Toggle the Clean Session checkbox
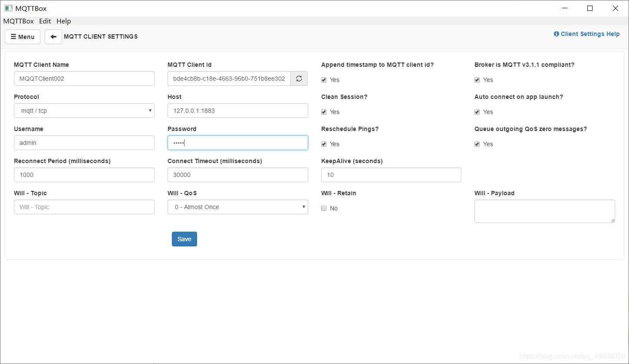This screenshot has height=364, width=629. (324, 112)
